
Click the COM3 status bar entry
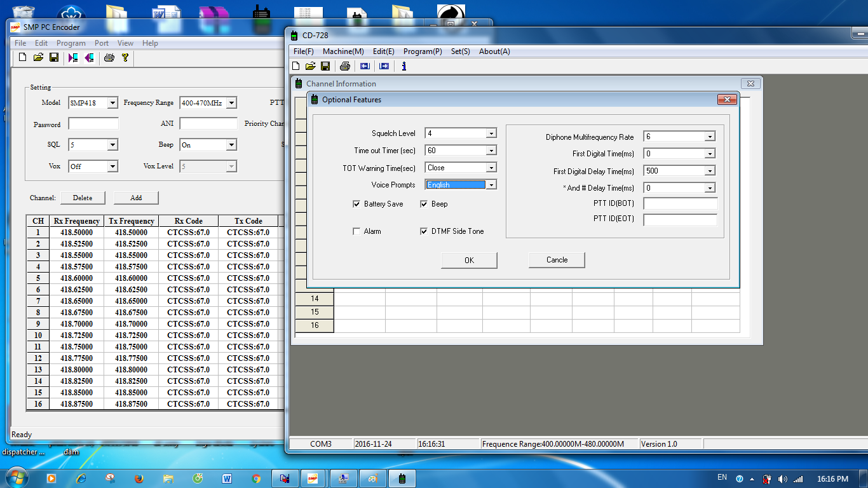click(x=321, y=444)
